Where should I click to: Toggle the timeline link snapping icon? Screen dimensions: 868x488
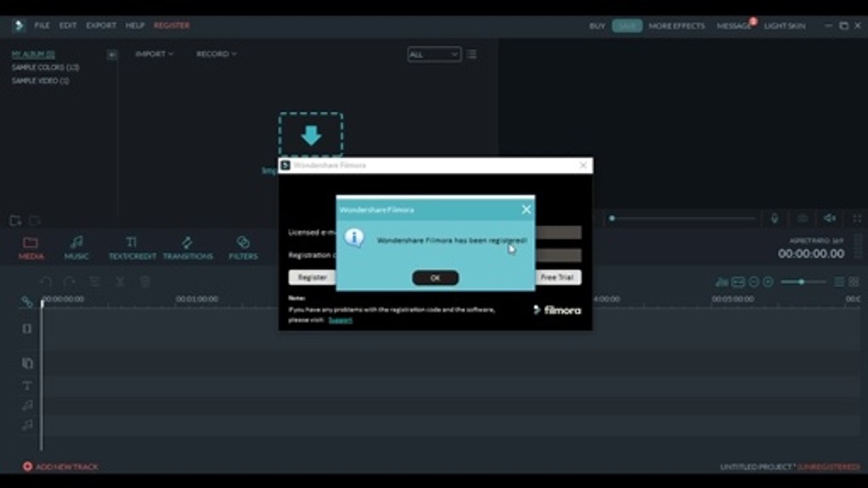[27, 301]
